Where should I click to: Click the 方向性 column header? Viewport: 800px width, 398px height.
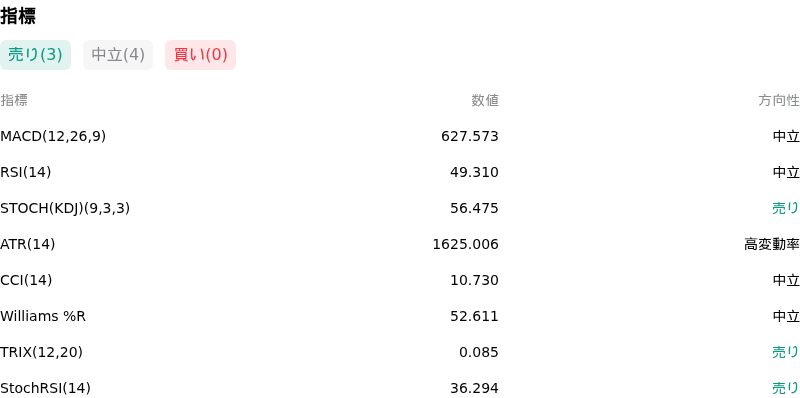tap(779, 101)
